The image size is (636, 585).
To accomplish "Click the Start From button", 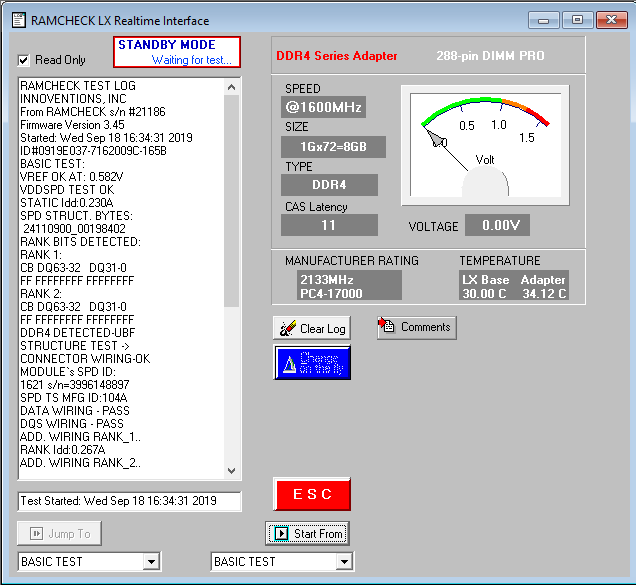I will click(307, 533).
